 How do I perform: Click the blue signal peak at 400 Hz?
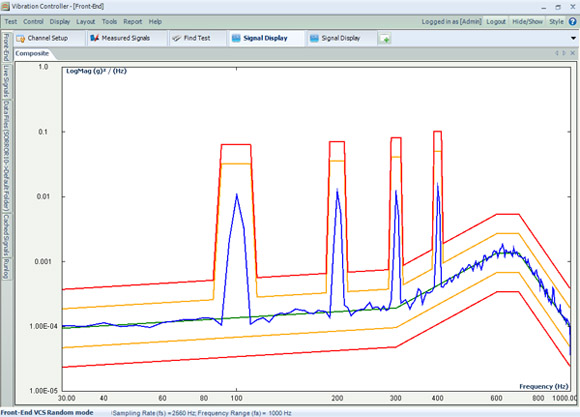438,184
